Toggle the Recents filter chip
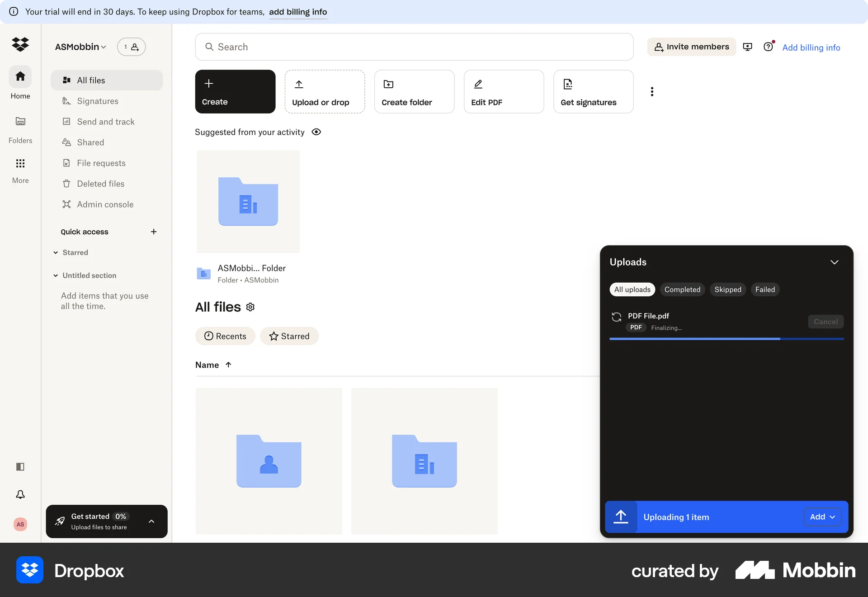 coord(225,336)
